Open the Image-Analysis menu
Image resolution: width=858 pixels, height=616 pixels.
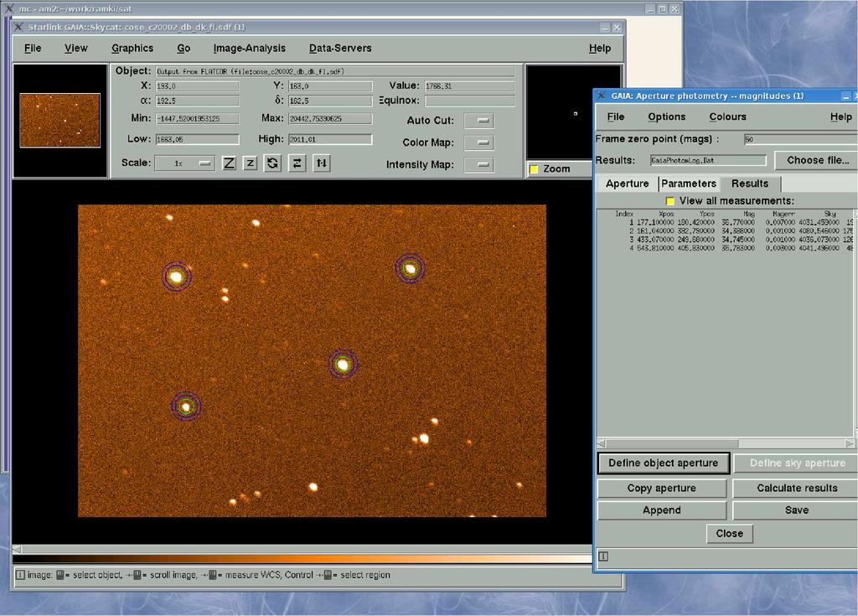pos(250,48)
